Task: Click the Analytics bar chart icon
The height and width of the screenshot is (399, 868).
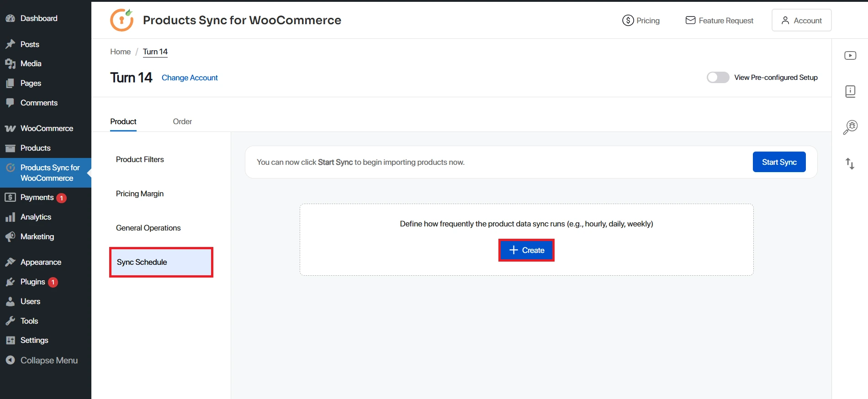Action: 10,217
